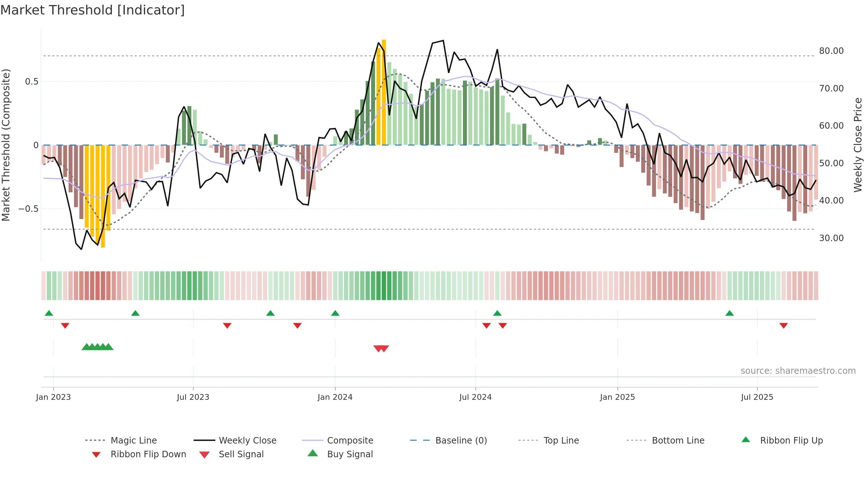This screenshot has width=868, height=488.
Task: Click the tallest yellow bar at the 2024 peak
Action: (x=384, y=92)
